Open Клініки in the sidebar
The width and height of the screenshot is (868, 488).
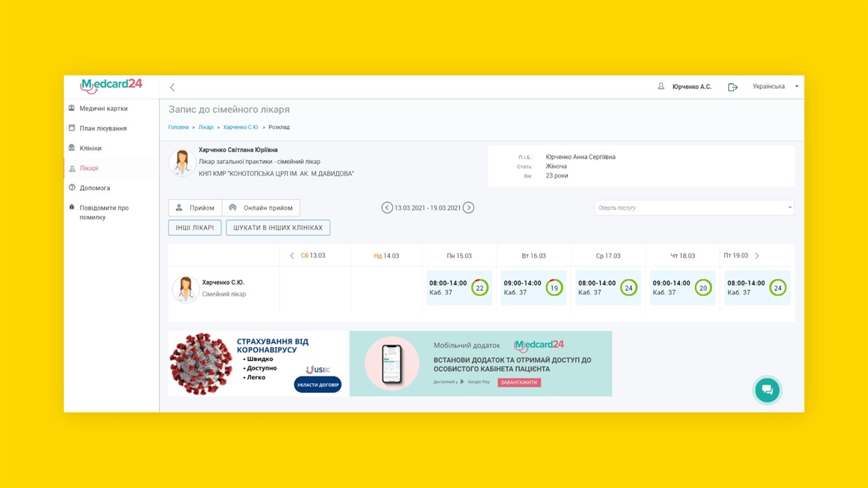[90, 148]
